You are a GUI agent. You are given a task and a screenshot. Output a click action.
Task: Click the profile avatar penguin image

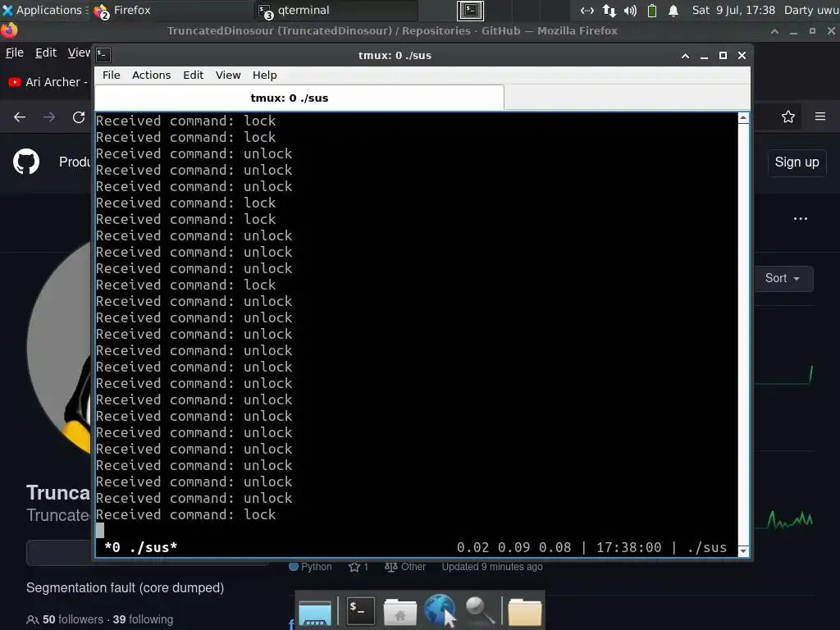point(59,347)
